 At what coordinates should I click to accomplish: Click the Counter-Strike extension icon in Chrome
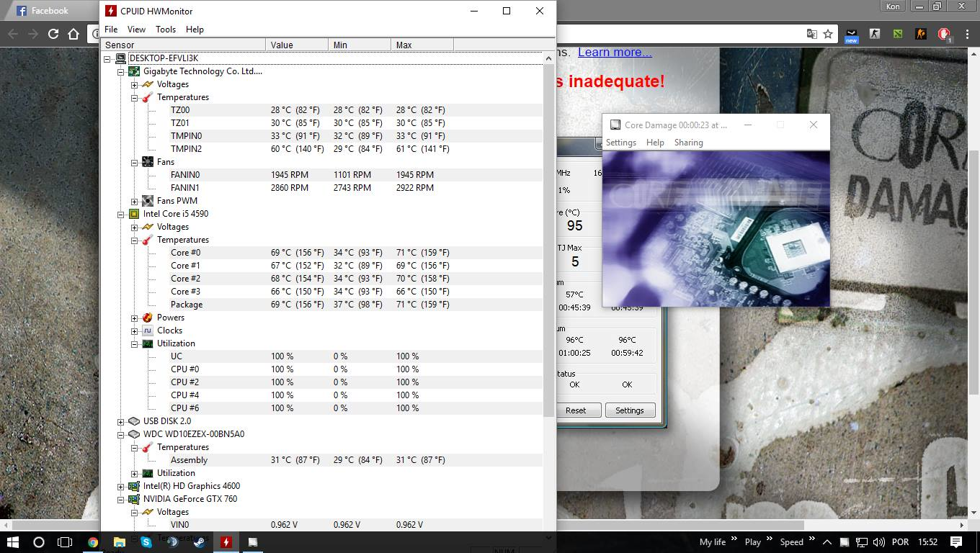875,34
